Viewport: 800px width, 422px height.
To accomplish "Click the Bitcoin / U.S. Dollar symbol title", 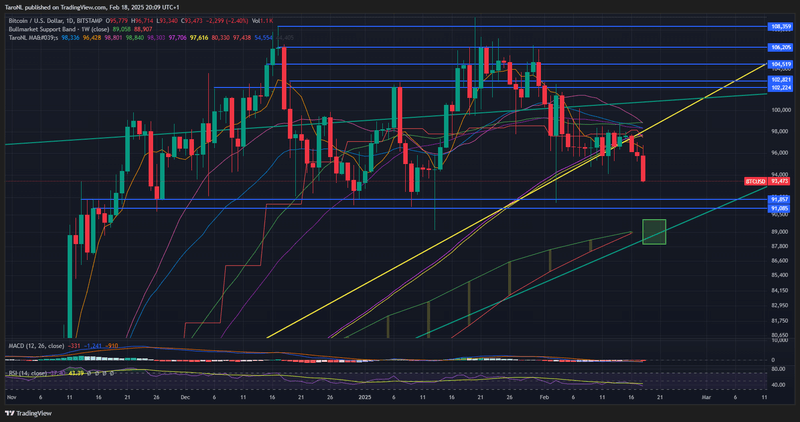I will [55, 21].
